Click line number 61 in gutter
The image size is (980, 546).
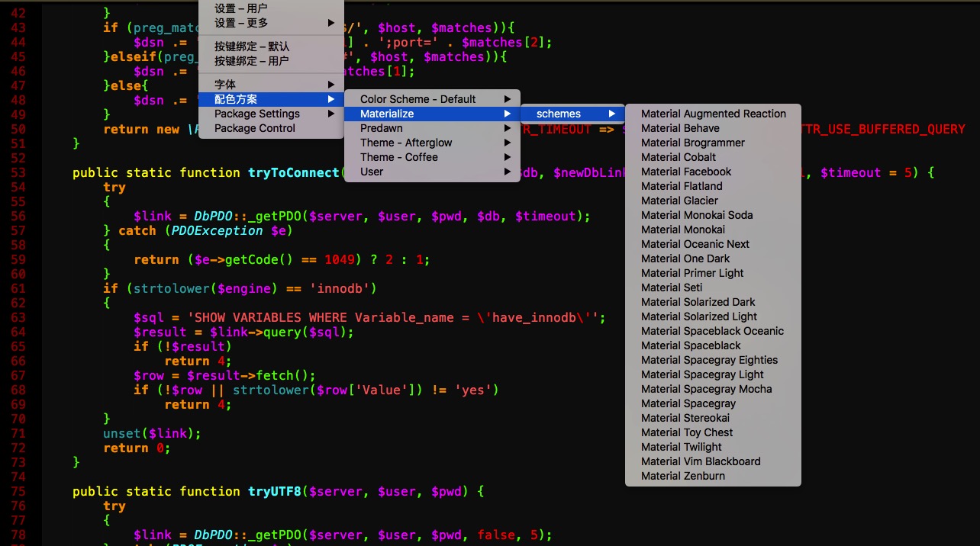coord(18,288)
